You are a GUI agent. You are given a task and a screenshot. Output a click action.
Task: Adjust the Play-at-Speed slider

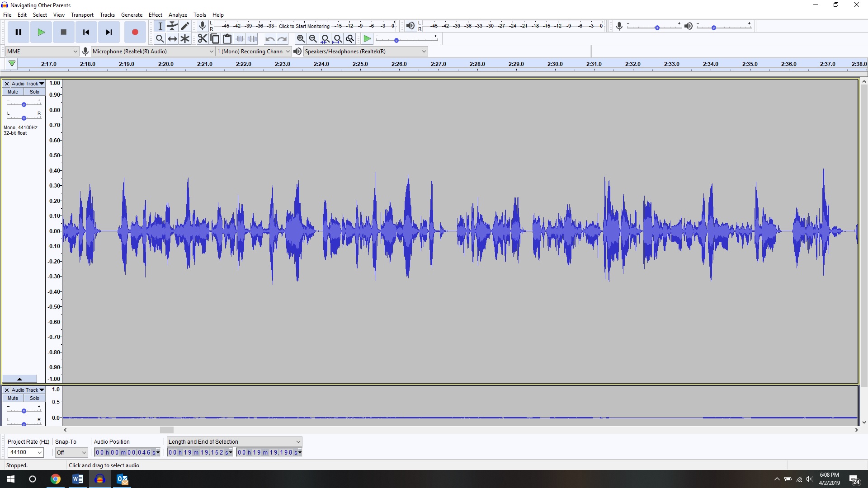406,40
